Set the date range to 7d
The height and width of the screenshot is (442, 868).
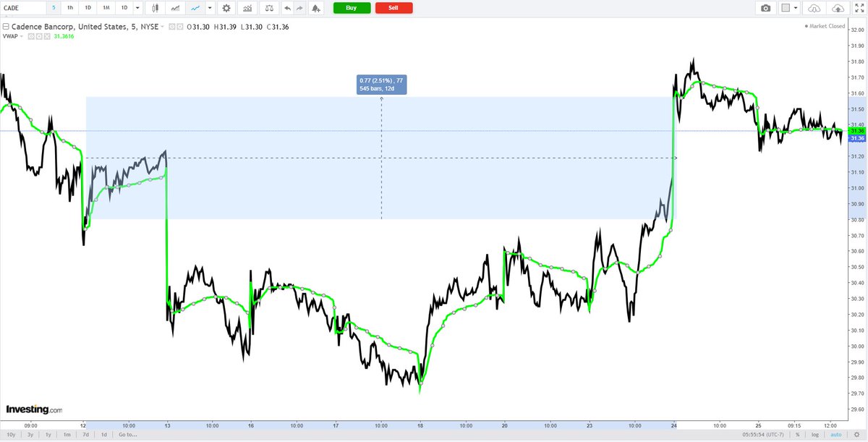(x=85, y=434)
